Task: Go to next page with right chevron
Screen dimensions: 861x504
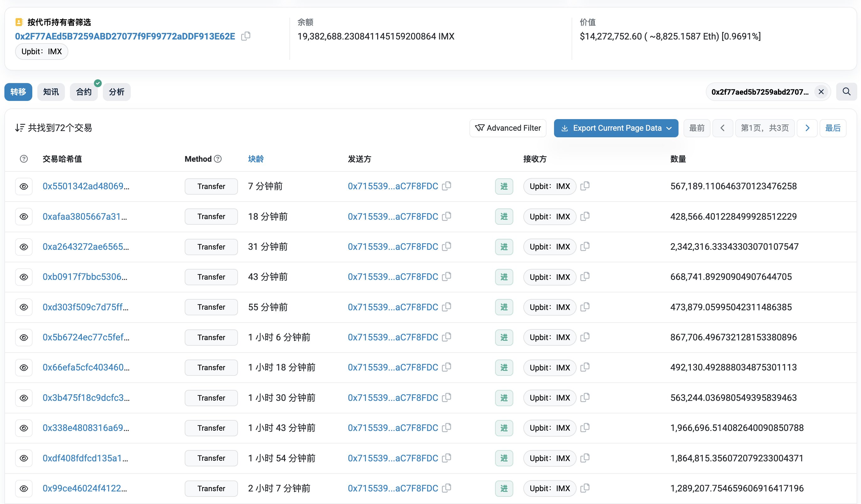Action: [x=807, y=128]
